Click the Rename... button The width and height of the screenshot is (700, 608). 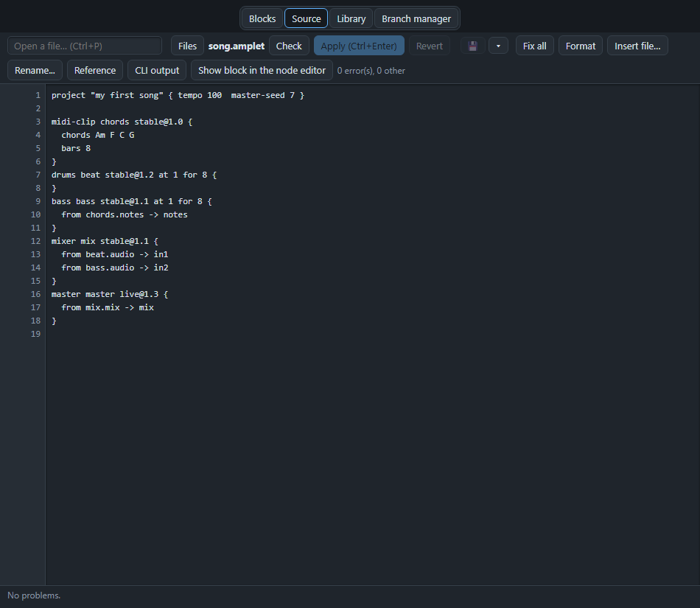pos(35,71)
